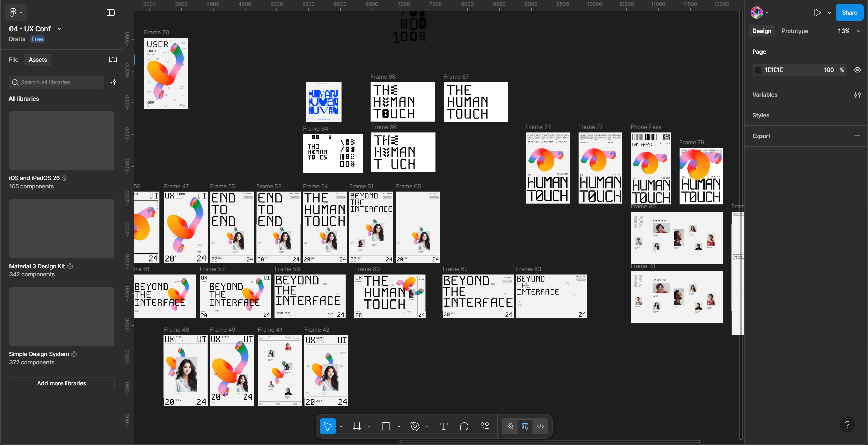Open the 13% zoom dropdown
The width and height of the screenshot is (868, 445).
click(849, 31)
